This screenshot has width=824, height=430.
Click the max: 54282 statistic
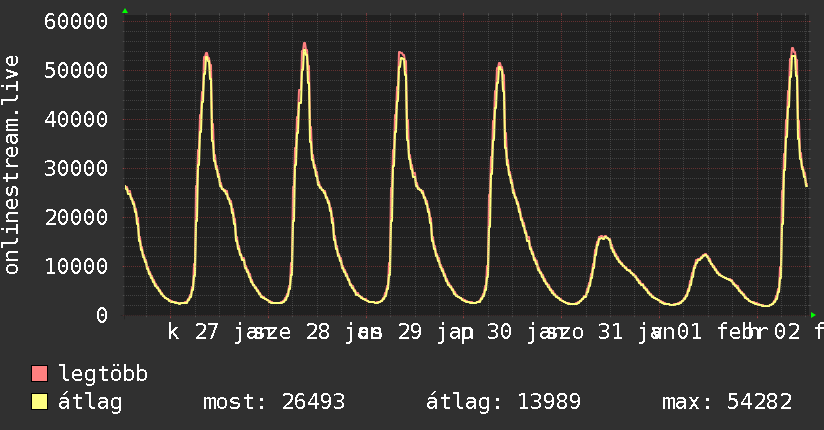pos(727,402)
